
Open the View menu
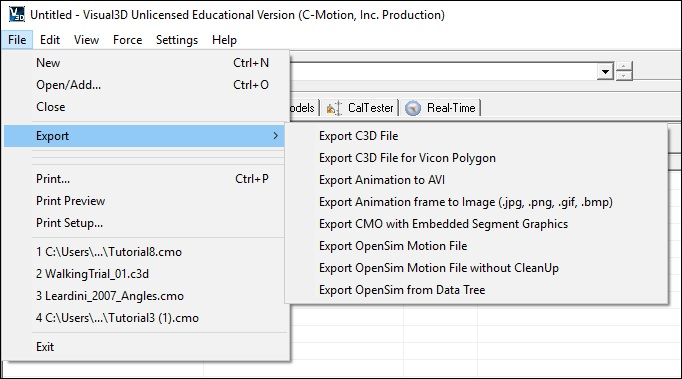[x=86, y=40]
